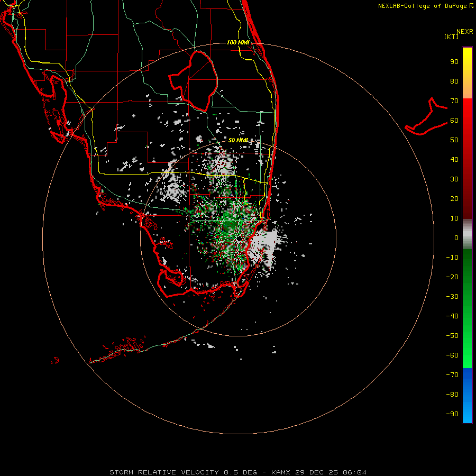
Task: Click the -80 value on the velocity scale
Action: tap(452, 395)
